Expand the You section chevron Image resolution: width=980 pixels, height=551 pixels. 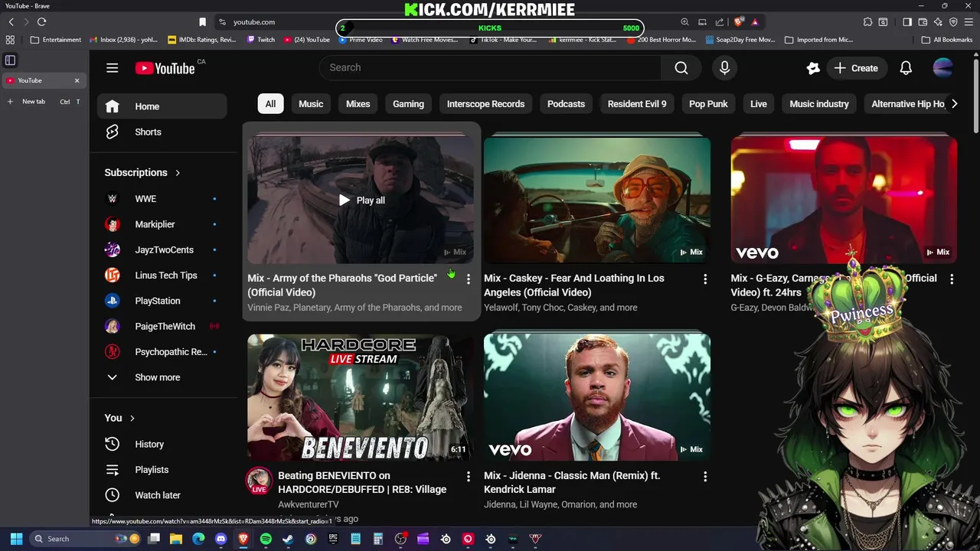click(132, 418)
